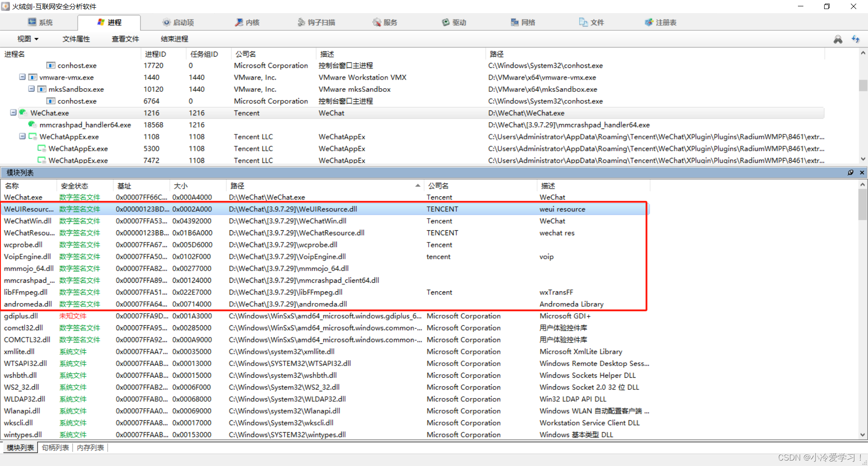
Task: Select the xmllite.dll module row
Action: coord(325,352)
